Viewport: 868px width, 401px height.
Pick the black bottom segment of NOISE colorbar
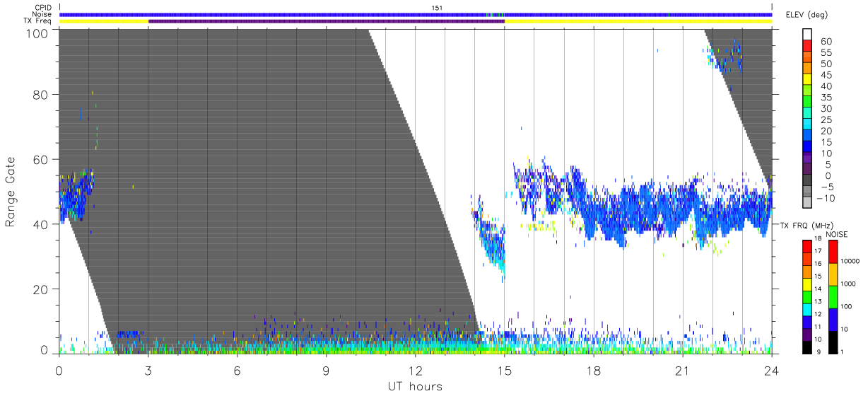(833, 342)
